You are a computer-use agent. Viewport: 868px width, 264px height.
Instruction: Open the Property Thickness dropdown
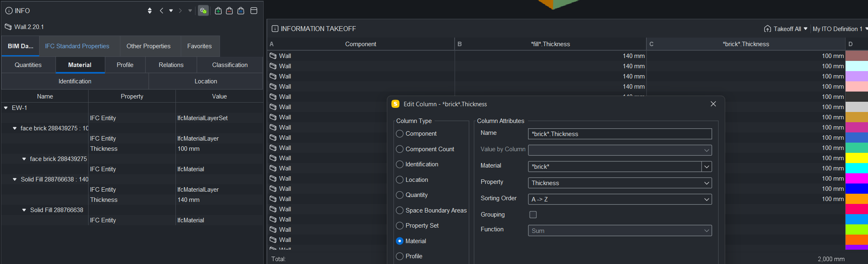620,183
